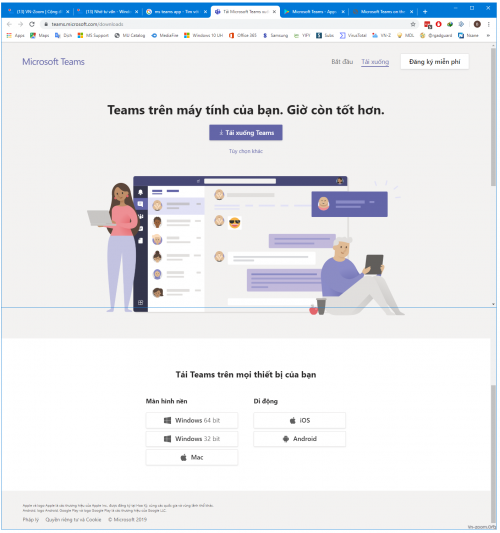Open the Subs bookmark

325,35
